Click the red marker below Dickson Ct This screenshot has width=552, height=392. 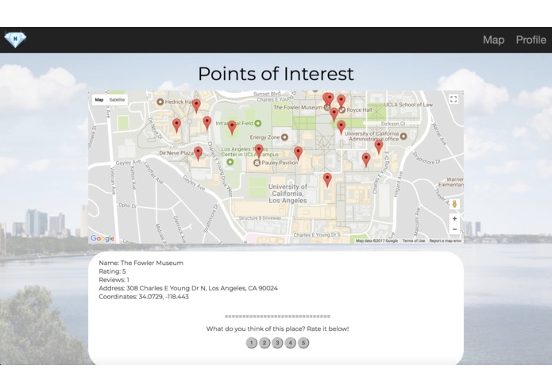pyautogui.click(x=341, y=127)
